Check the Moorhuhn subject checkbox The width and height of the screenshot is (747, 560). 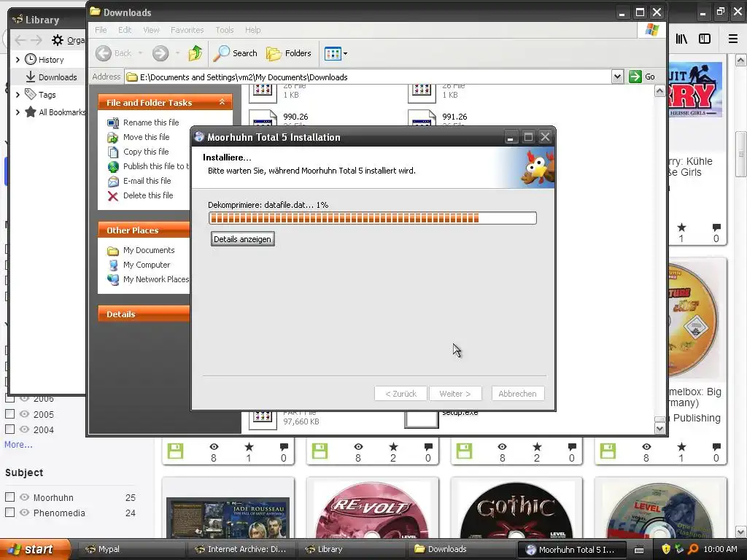click(10, 497)
